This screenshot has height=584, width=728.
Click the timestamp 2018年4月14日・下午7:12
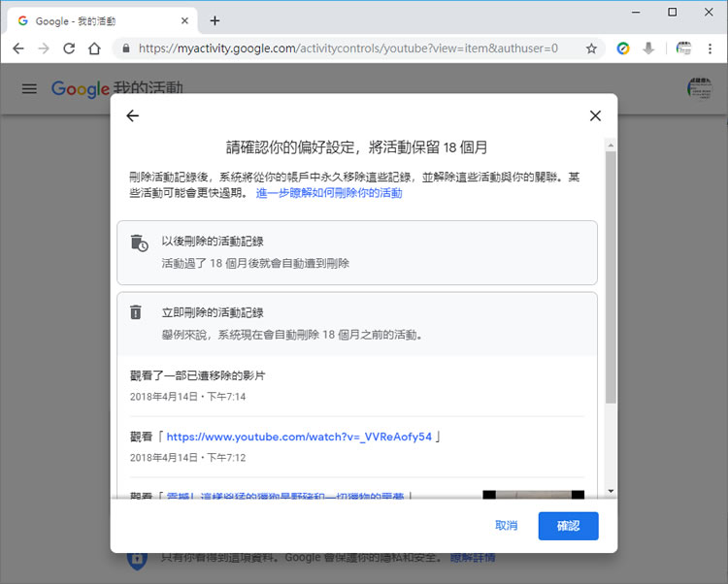(x=187, y=457)
